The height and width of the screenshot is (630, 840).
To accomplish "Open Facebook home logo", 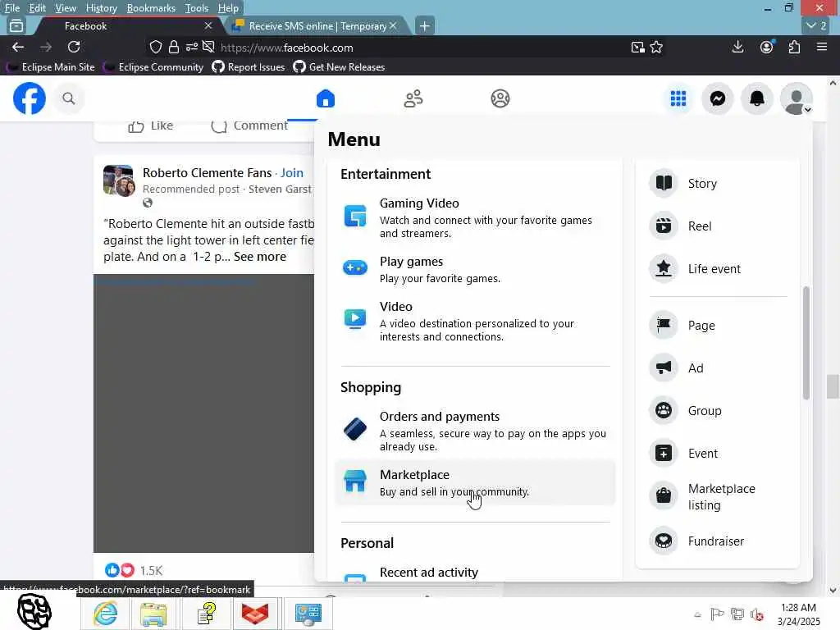I will point(30,98).
